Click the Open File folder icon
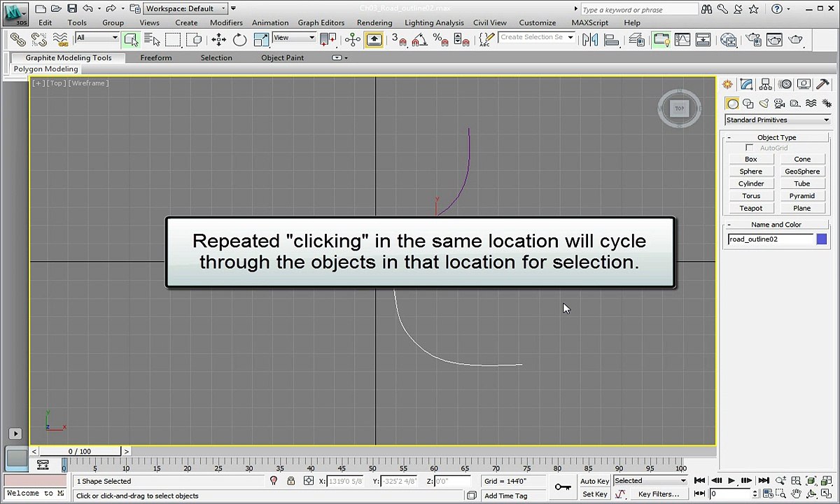The width and height of the screenshot is (840, 504). [x=57, y=8]
